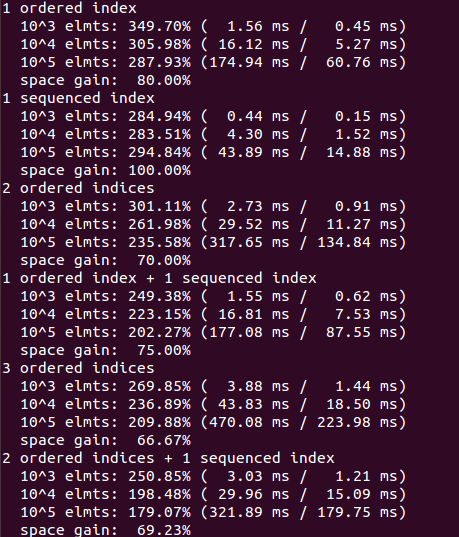
Task: Click the 'space gain: 70.00%' line
Action: click(106, 261)
